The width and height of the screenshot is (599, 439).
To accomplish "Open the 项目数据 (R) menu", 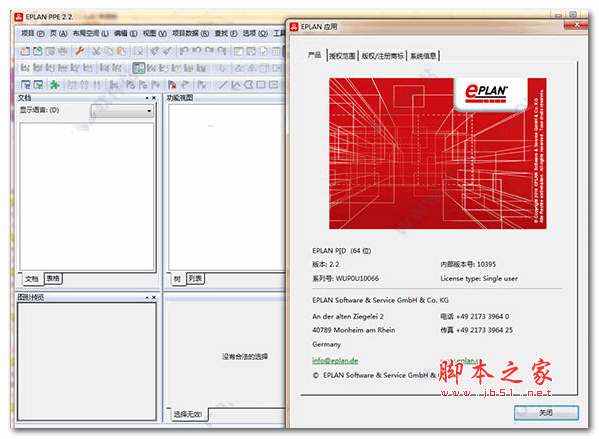I will click(190, 34).
